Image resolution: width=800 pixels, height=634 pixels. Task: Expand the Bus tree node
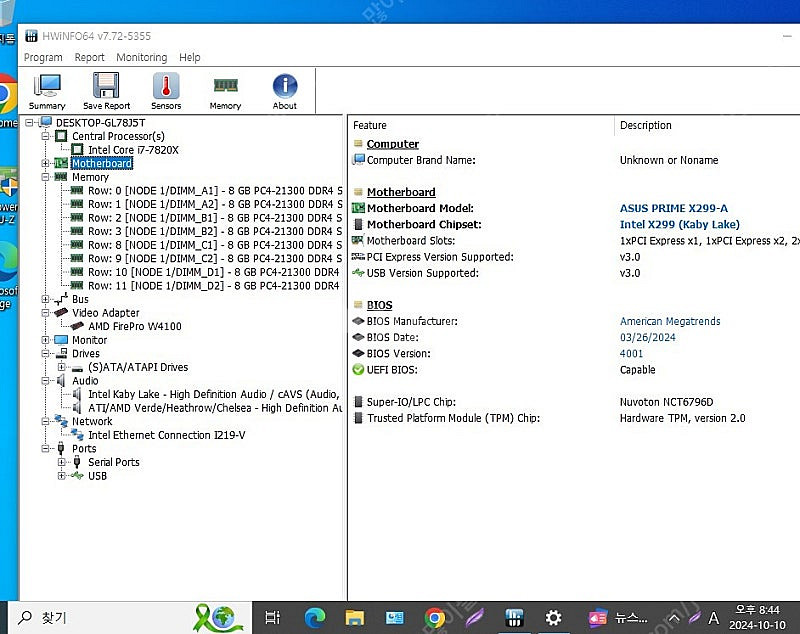(x=45, y=299)
